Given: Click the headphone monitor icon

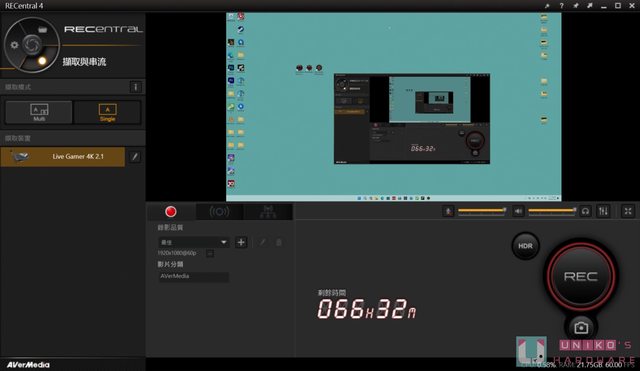Looking at the screenshot, I should pyautogui.click(x=585, y=211).
